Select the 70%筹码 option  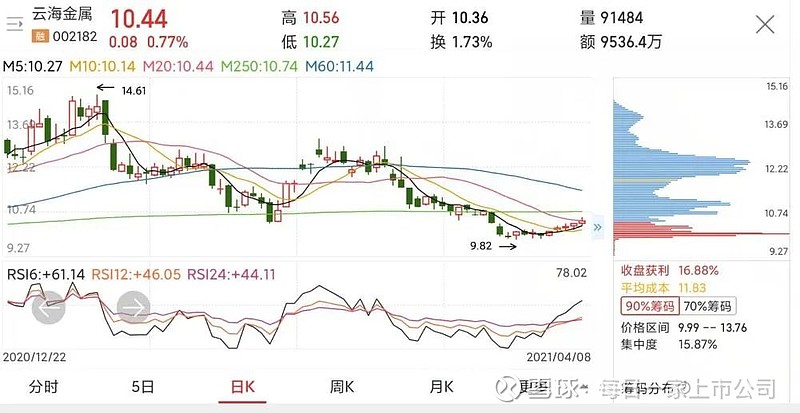click(x=706, y=305)
